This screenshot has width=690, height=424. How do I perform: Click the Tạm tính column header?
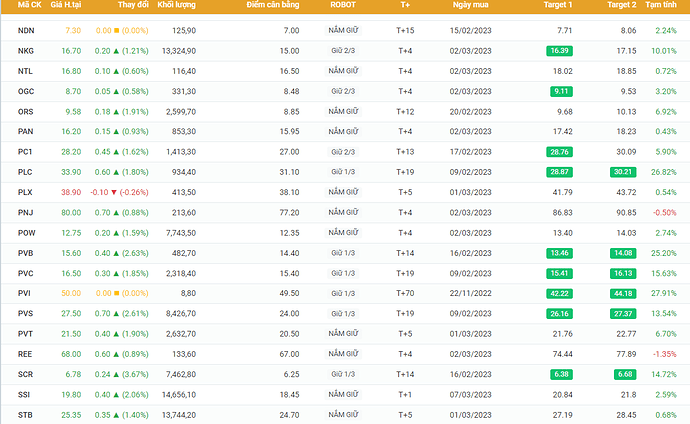coord(661,5)
